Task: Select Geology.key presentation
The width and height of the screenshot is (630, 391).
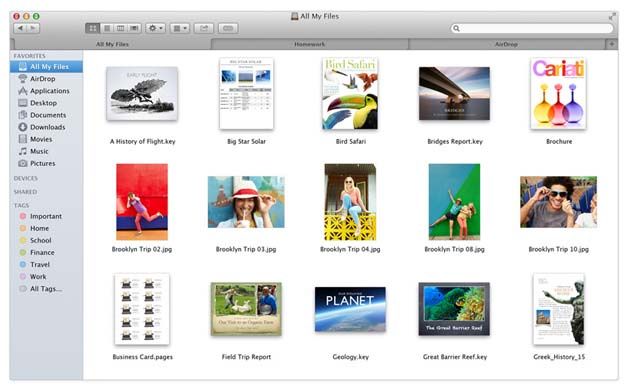Action: click(350, 309)
